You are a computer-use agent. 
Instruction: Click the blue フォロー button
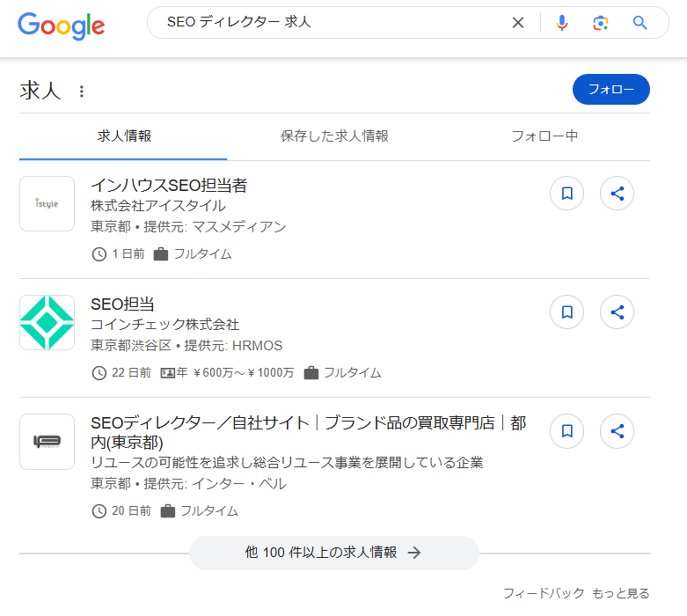(x=610, y=90)
